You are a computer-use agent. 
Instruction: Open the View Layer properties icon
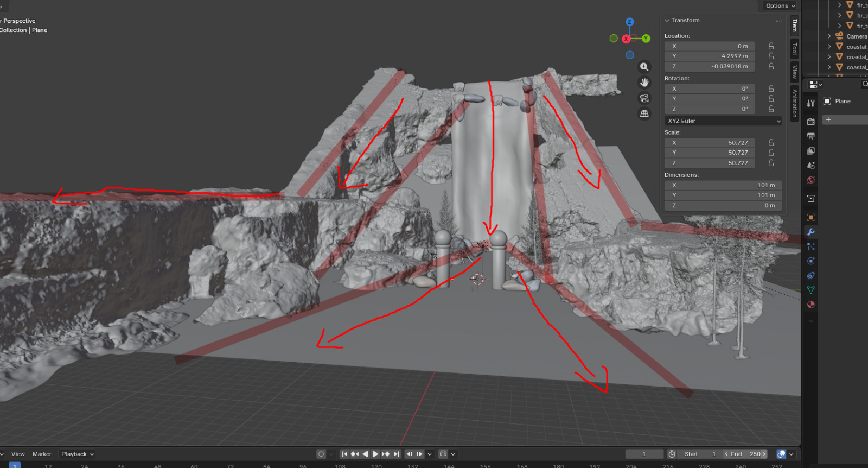coord(811,151)
